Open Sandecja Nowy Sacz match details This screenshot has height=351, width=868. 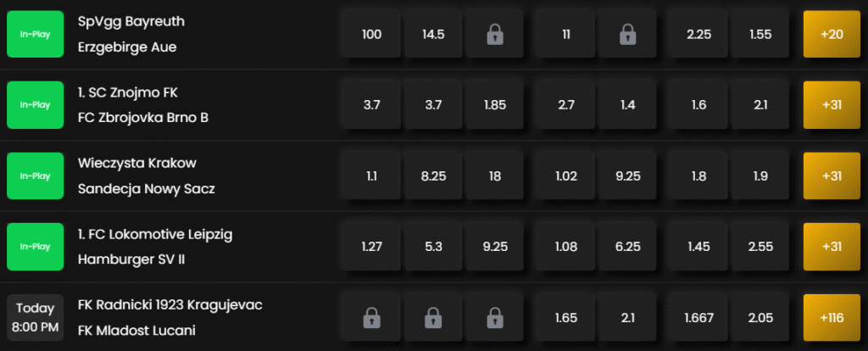point(146,189)
